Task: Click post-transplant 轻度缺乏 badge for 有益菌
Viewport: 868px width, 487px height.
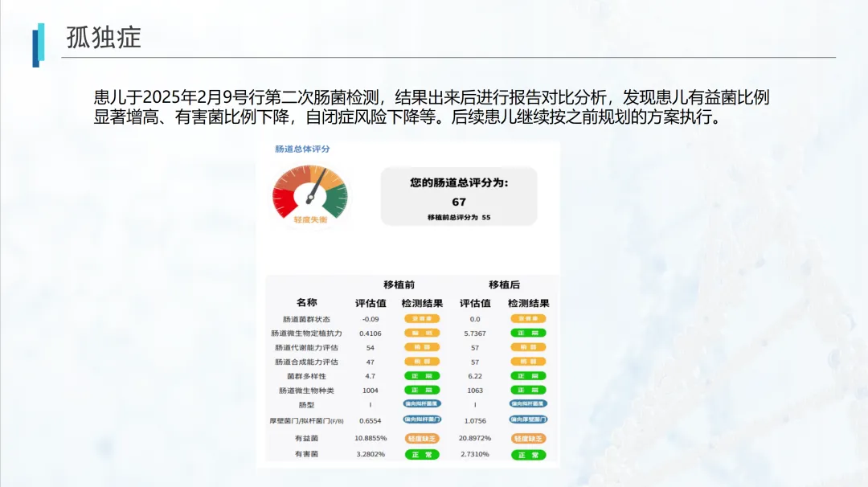Action: [x=527, y=439]
